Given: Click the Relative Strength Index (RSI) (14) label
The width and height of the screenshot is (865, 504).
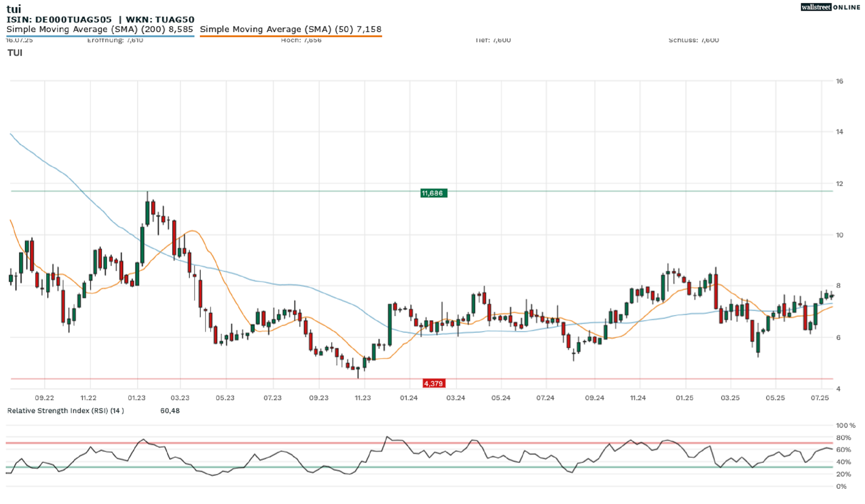Looking at the screenshot, I should tap(66, 411).
